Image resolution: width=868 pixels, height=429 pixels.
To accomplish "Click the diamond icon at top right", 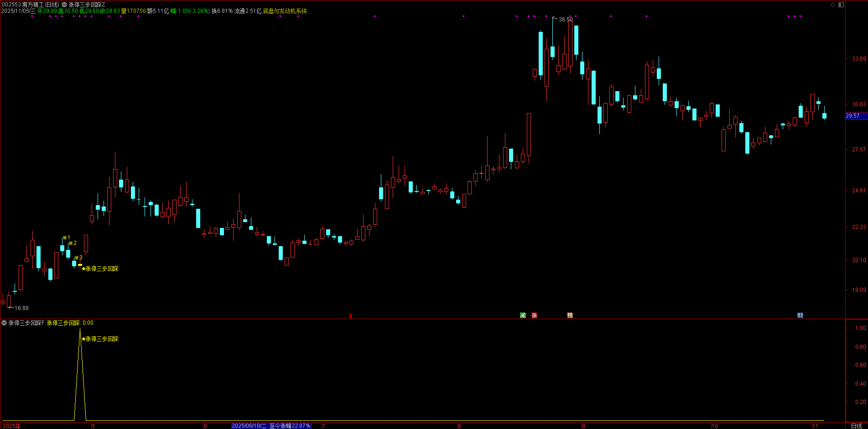I will [832, 5].
